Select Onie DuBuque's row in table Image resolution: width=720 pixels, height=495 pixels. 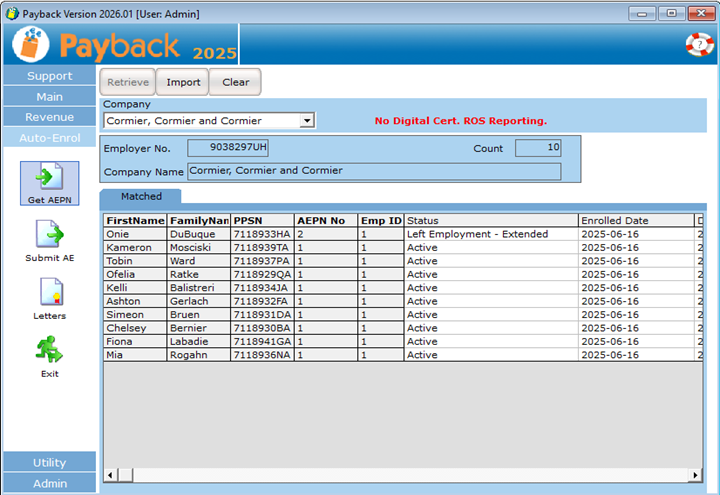tap(135, 234)
